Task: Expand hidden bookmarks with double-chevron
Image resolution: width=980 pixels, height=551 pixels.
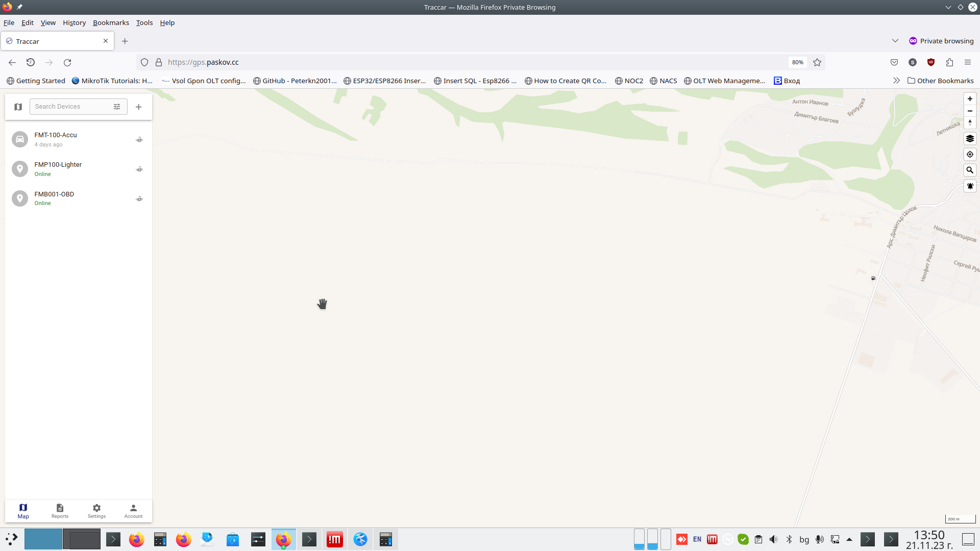Action: [x=896, y=80]
